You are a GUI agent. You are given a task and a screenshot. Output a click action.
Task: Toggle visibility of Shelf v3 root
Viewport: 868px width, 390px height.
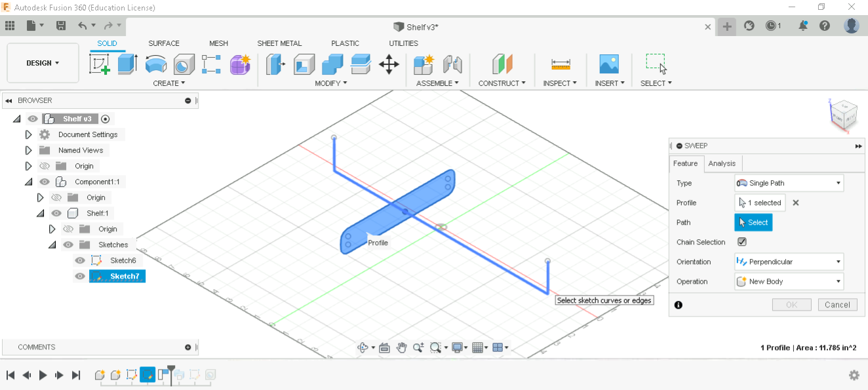pos(33,119)
